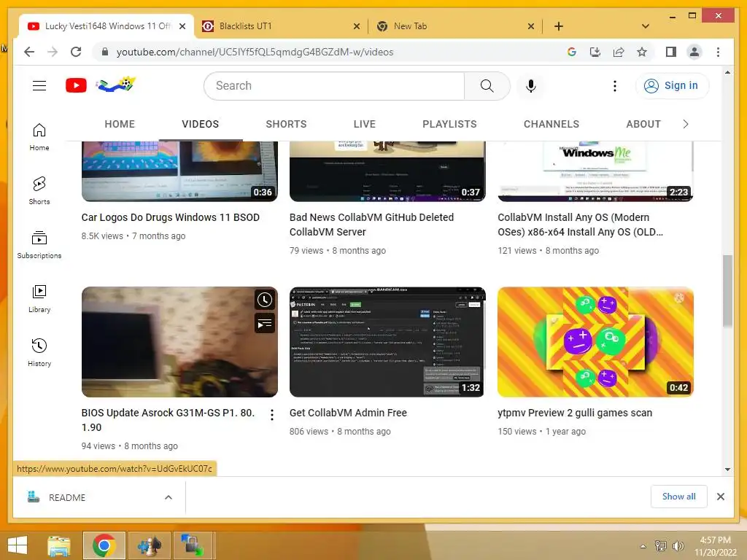Open Windows Start button

(x=18, y=545)
